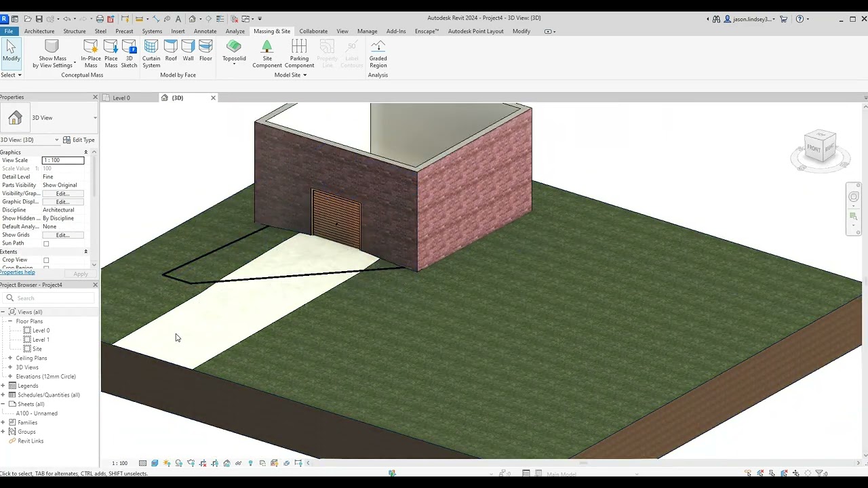Open the Properties help link

(x=18, y=272)
